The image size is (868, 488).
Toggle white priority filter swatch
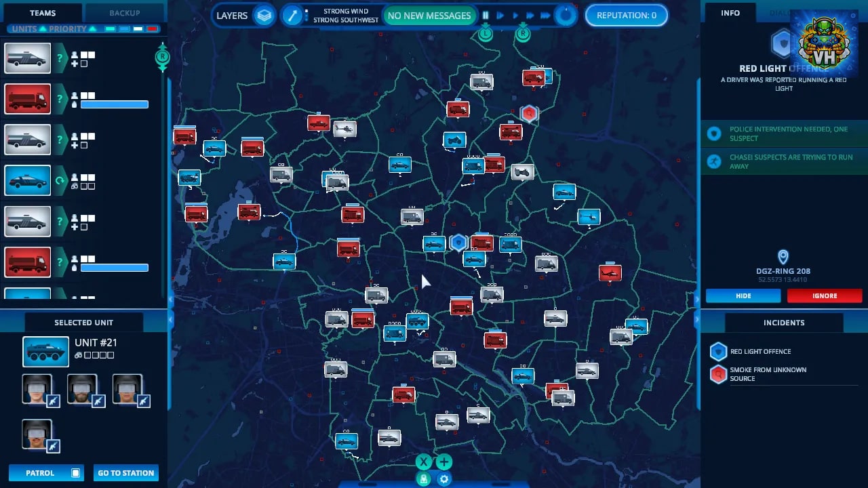click(138, 29)
